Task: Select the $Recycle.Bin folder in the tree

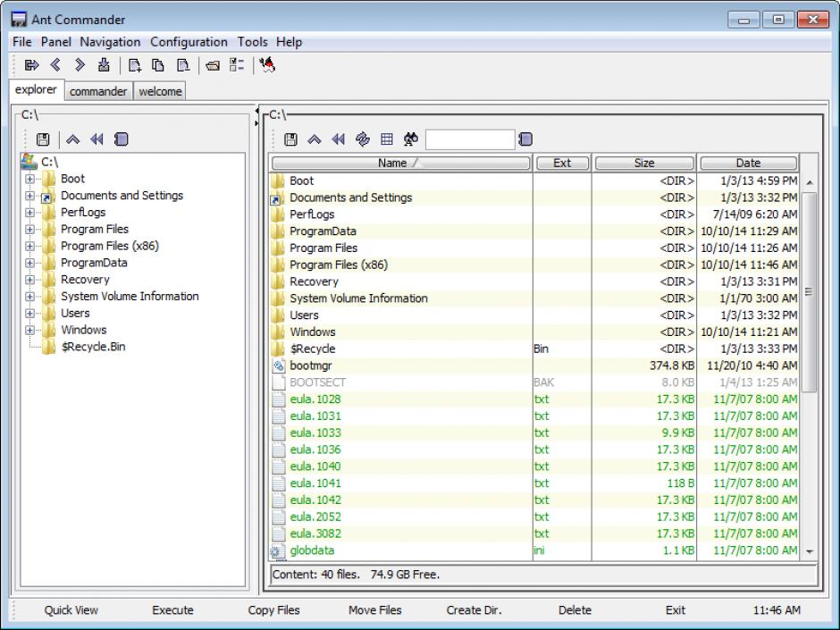Action: [x=93, y=347]
